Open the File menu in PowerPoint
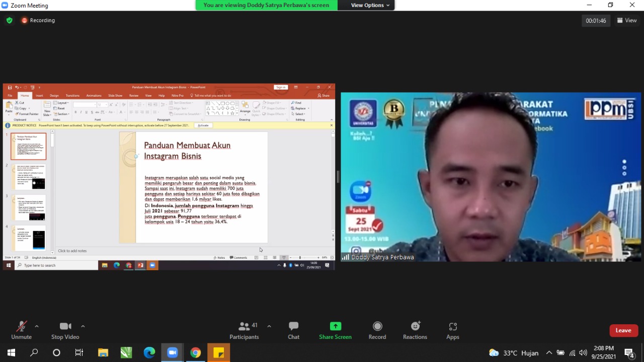 pyautogui.click(x=10, y=95)
